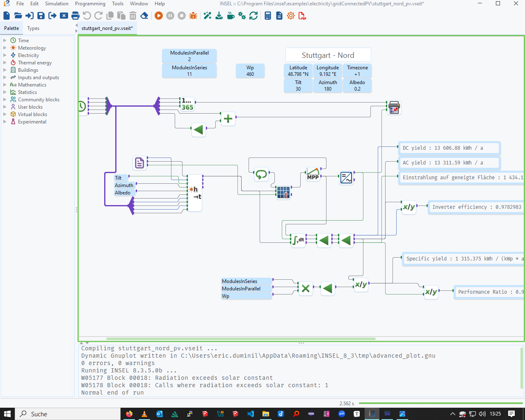Click the Community blocks palette entry
525x420 pixels.
click(x=39, y=100)
